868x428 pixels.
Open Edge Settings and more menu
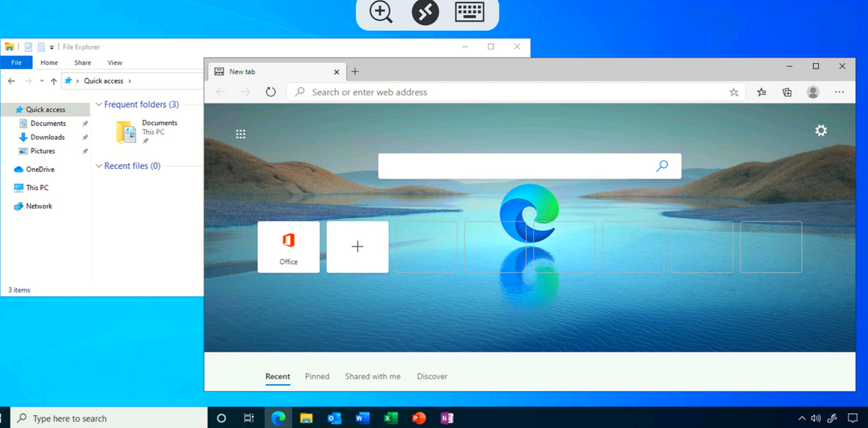click(x=839, y=92)
